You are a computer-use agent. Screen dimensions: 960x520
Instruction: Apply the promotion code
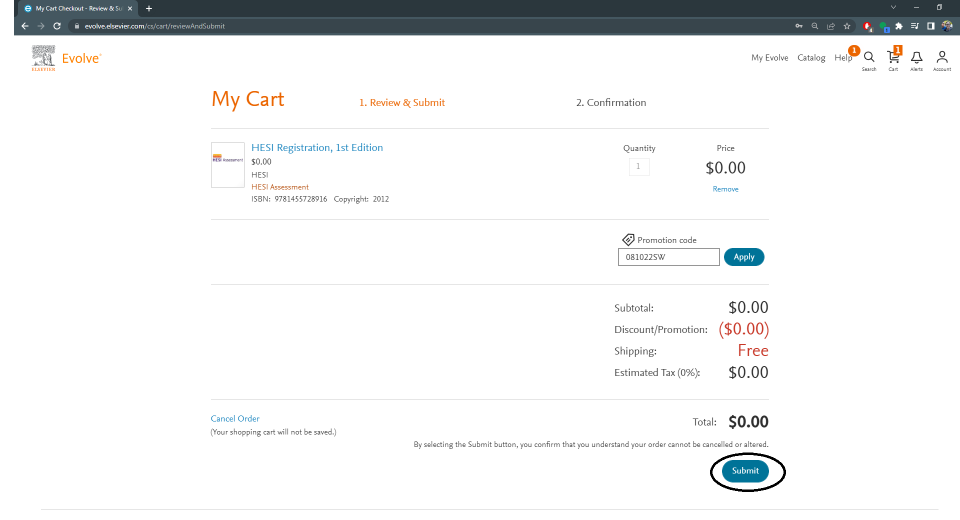pyautogui.click(x=744, y=257)
